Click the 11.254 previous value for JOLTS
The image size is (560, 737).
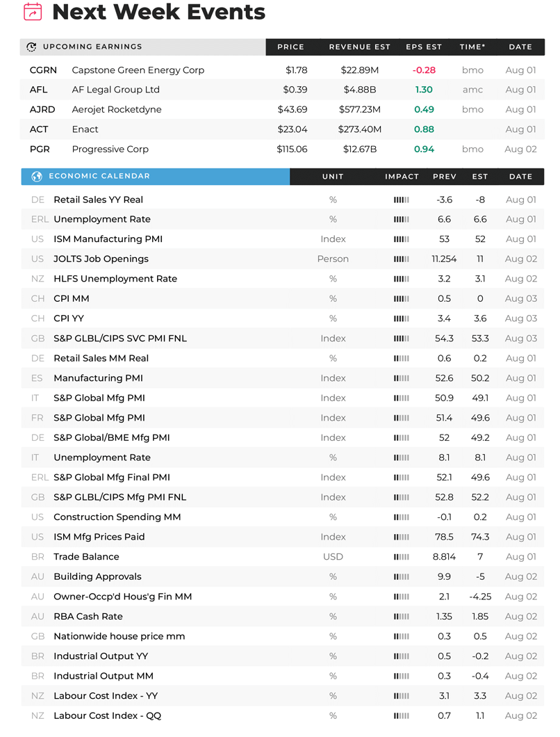(444, 259)
